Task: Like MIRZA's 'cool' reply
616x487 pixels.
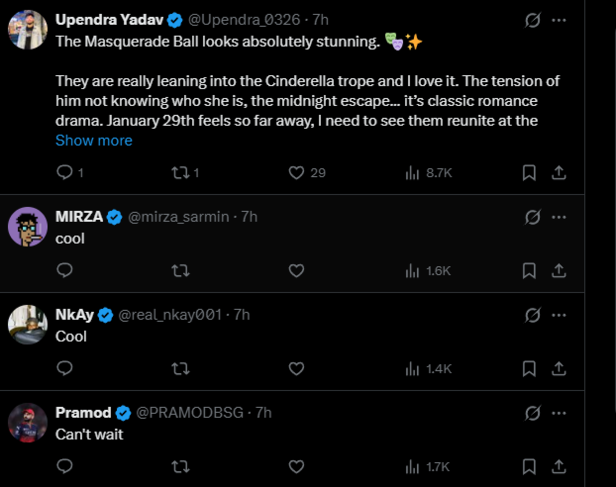Action: pyautogui.click(x=296, y=270)
